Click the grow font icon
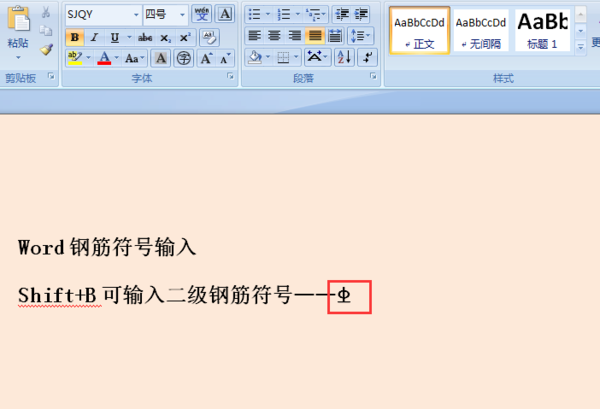This screenshot has width=600, height=409. tap(207, 58)
